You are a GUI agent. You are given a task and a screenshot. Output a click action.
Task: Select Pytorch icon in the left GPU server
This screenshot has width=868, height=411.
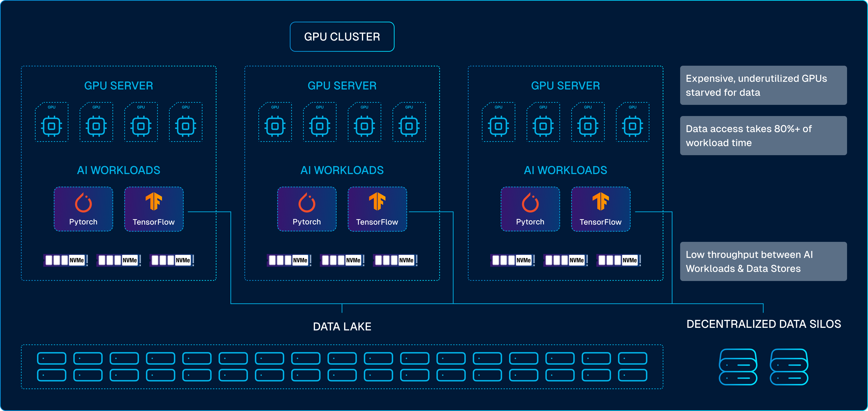coord(83,209)
